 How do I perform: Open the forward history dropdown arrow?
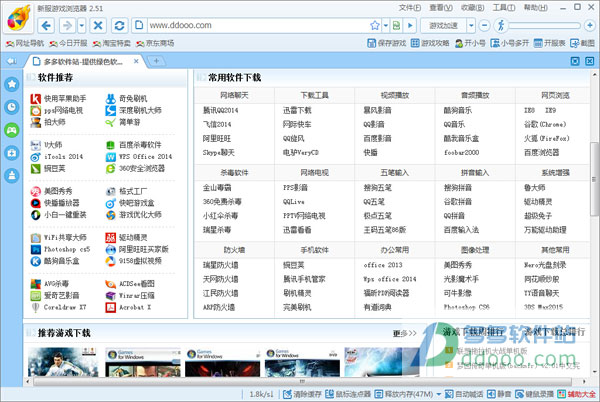[x=82, y=26]
